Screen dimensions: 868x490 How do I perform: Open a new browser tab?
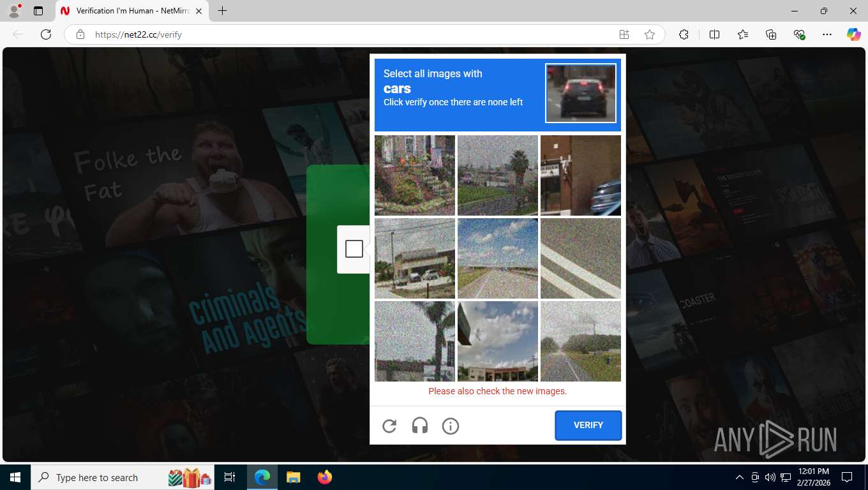[x=222, y=11]
